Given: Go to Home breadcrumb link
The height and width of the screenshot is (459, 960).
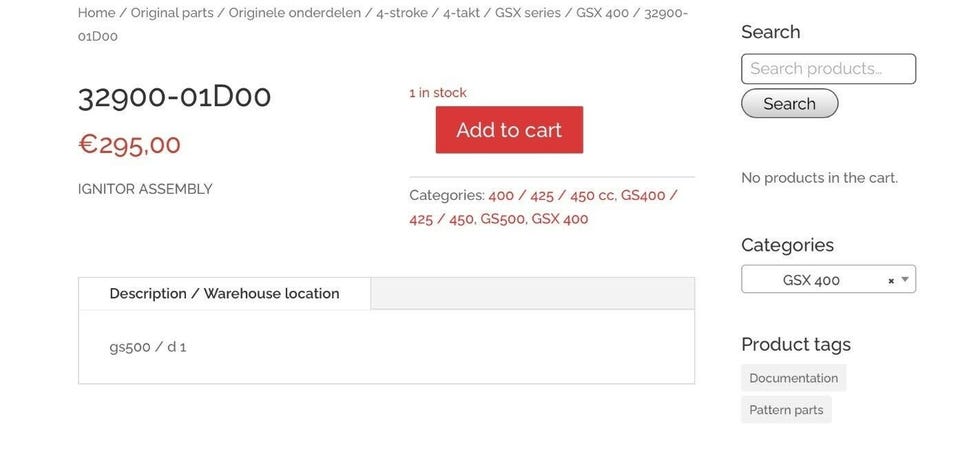Looking at the screenshot, I should tap(96, 13).
